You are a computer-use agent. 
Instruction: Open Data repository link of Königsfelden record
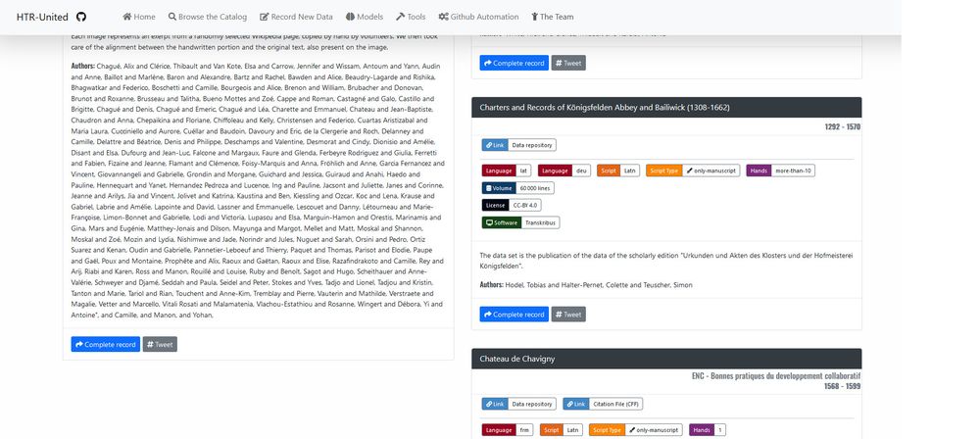coord(518,145)
